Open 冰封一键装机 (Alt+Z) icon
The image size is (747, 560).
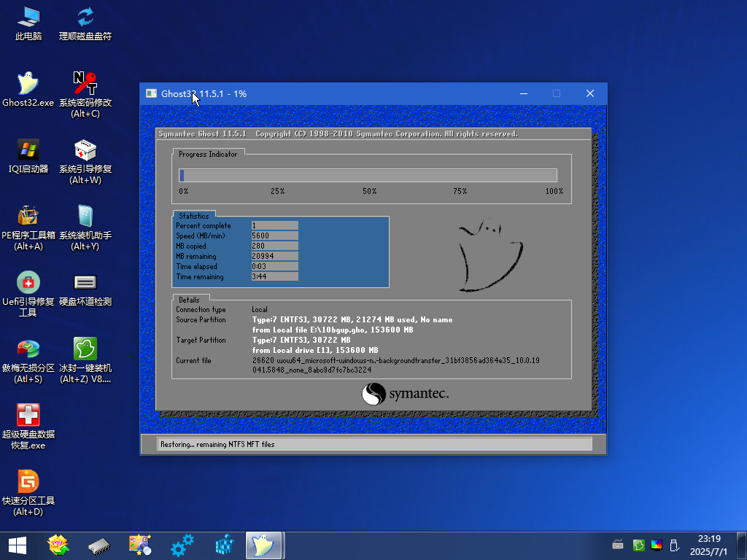85,360
